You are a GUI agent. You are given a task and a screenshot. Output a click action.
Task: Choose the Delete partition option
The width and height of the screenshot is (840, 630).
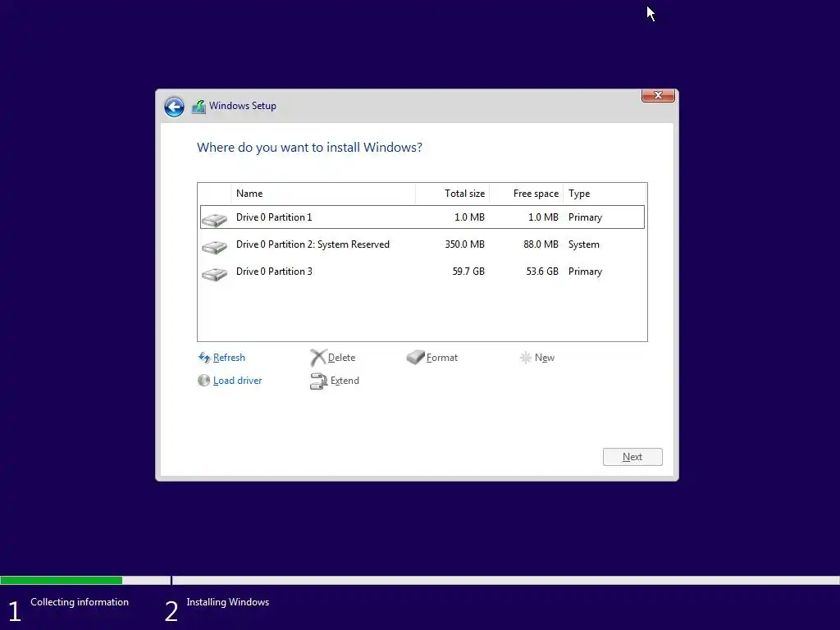[x=341, y=358]
